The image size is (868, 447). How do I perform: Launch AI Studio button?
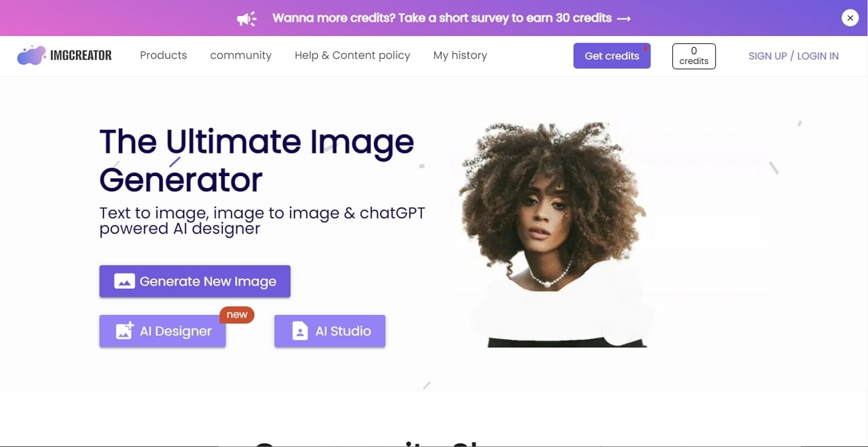pos(330,331)
